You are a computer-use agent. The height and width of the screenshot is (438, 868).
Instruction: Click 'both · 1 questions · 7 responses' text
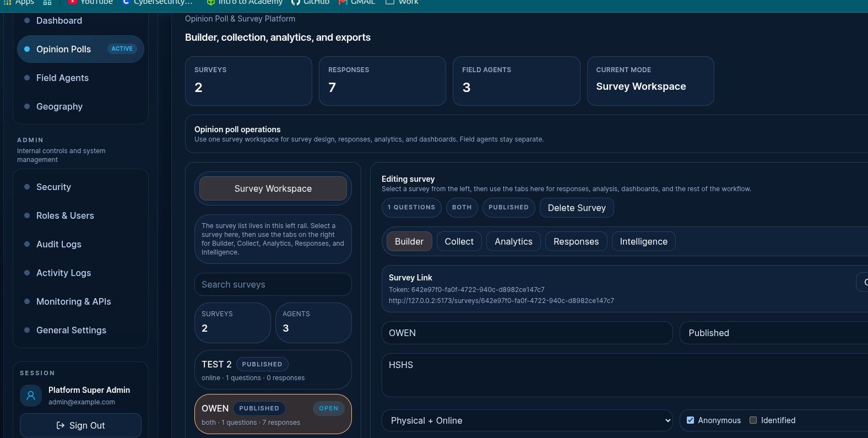coord(251,423)
